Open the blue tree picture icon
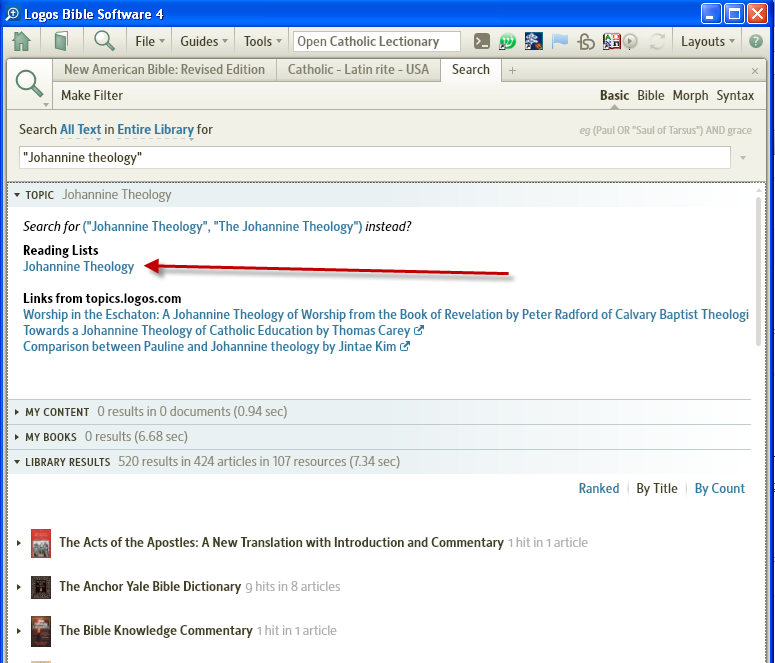The width and height of the screenshot is (775, 663). (x=533, y=42)
